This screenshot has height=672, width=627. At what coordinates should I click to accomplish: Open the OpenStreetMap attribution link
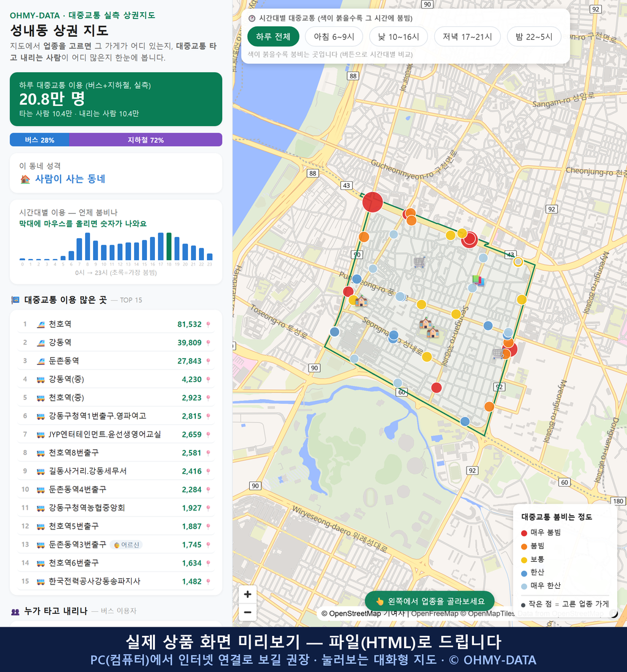355,613
